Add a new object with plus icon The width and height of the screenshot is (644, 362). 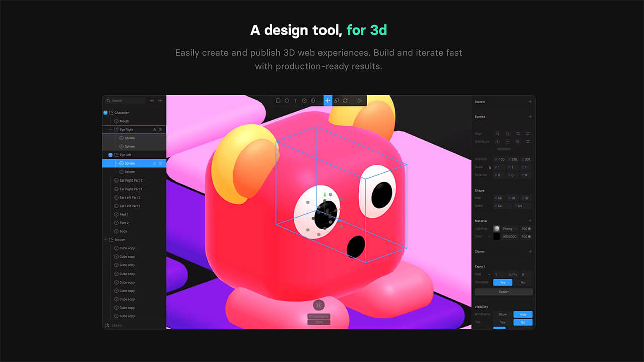[x=160, y=101]
